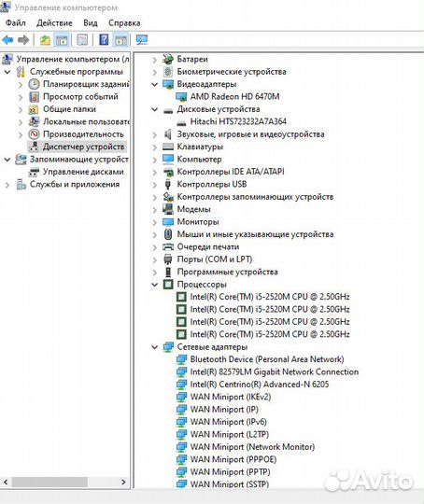424x504 pixels.
Task: Select Intel(R) 82579LM Gigabit Network Connection
Action: pos(274,371)
